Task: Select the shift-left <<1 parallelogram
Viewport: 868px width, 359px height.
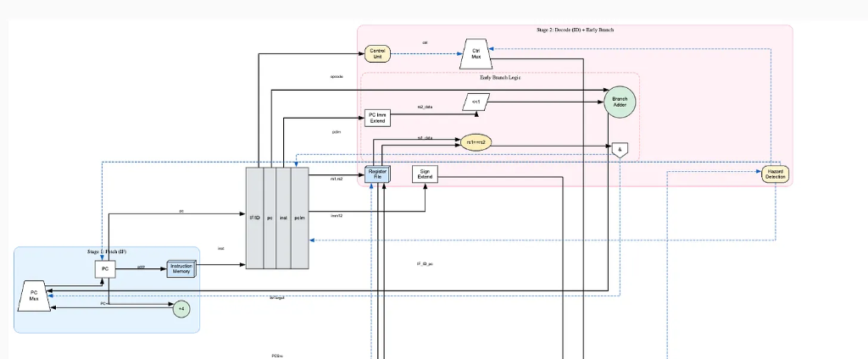Action: tap(476, 102)
